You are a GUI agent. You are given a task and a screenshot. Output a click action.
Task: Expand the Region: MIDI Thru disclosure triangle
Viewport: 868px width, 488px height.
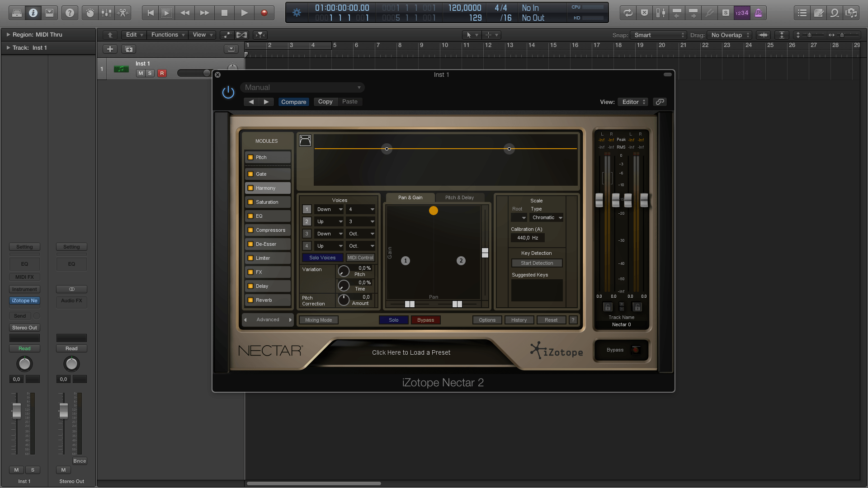(x=8, y=34)
